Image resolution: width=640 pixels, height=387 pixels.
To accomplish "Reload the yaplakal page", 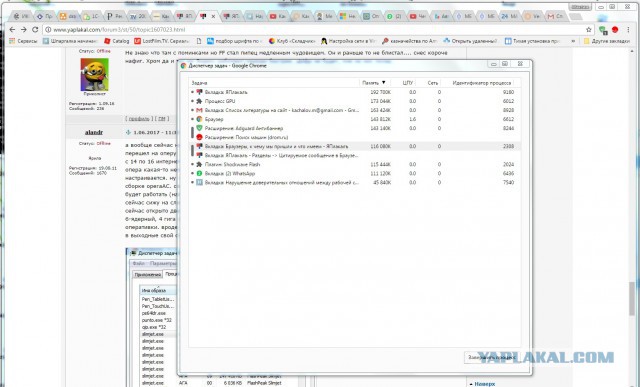I will pyautogui.click(x=35, y=29).
